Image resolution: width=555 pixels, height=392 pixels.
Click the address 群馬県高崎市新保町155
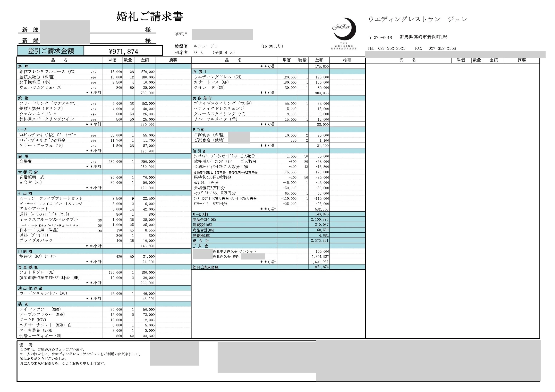423,37
